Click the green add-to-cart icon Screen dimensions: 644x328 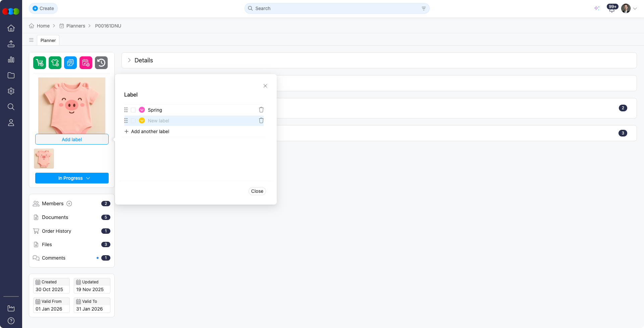(x=40, y=63)
